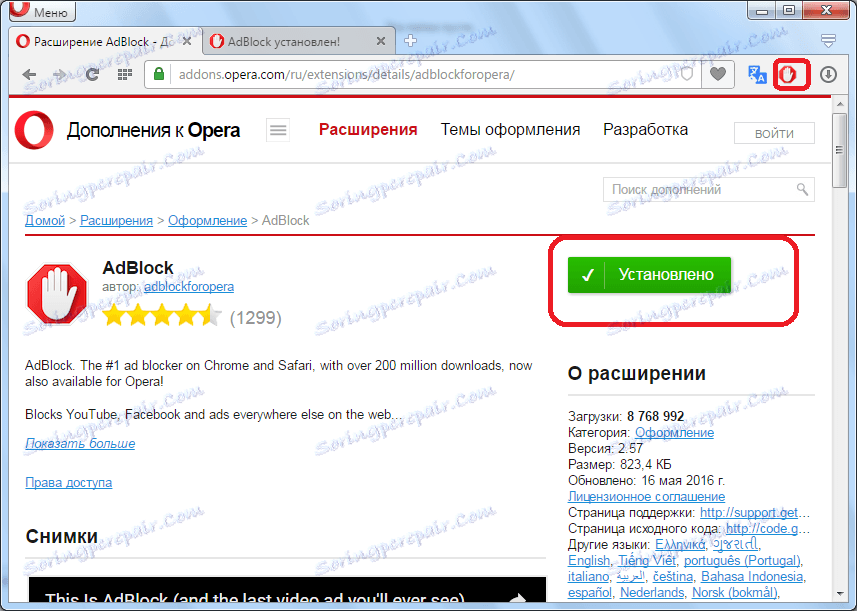Viewport: 857px width, 611px height.
Task: Expand the hamburger categories menu on addons page
Action: coord(277,131)
